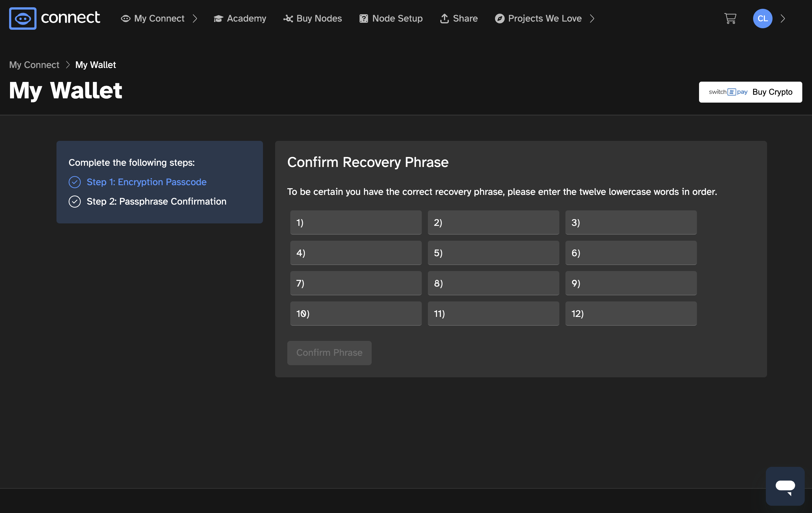Expand the profile menu chevron
The image size is (812, 513).
click(783, 19)
